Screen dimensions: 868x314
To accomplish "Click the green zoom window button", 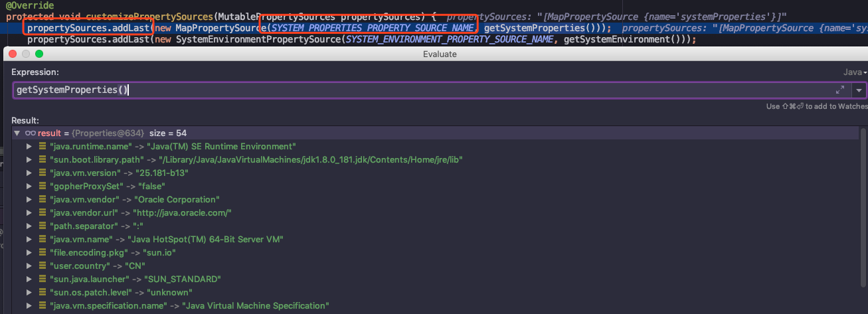I will [x=39, y=54].
